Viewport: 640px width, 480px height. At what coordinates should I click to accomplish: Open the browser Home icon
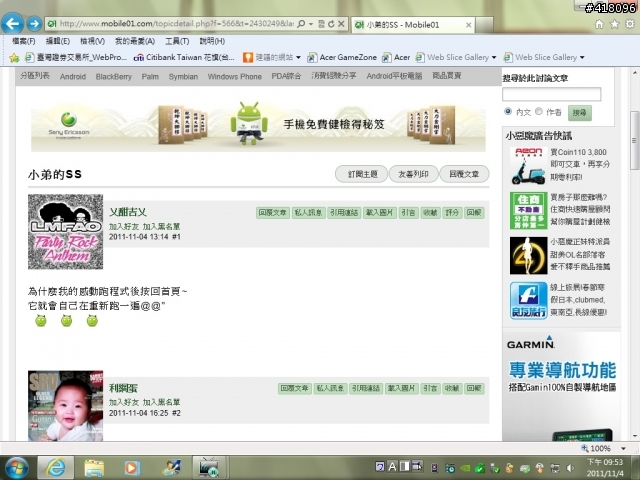coord(599,24)
